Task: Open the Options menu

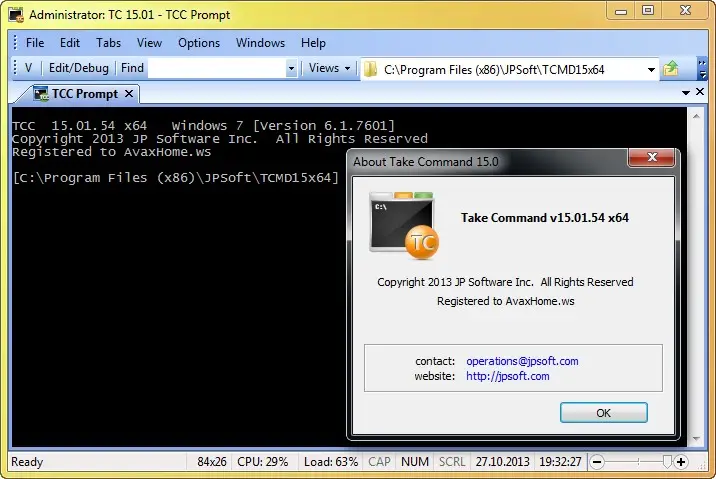Action: 199,43
